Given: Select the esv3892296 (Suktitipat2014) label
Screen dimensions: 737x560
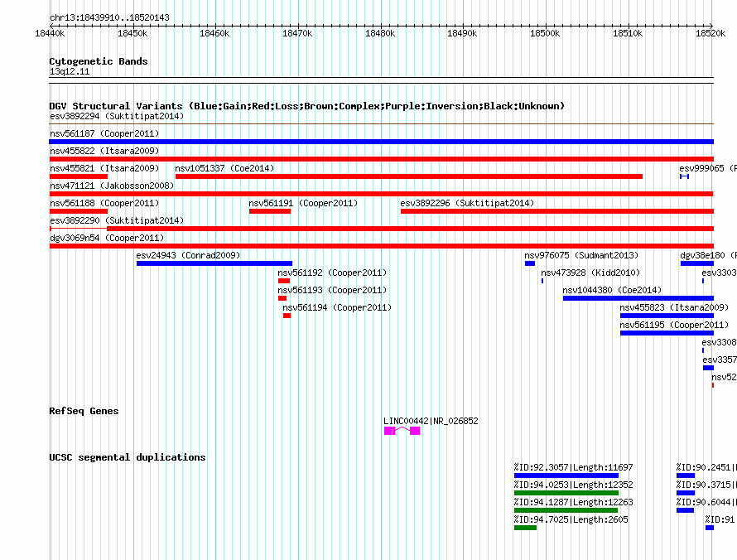Looking at the screenshot, I should tap(467, 203).
